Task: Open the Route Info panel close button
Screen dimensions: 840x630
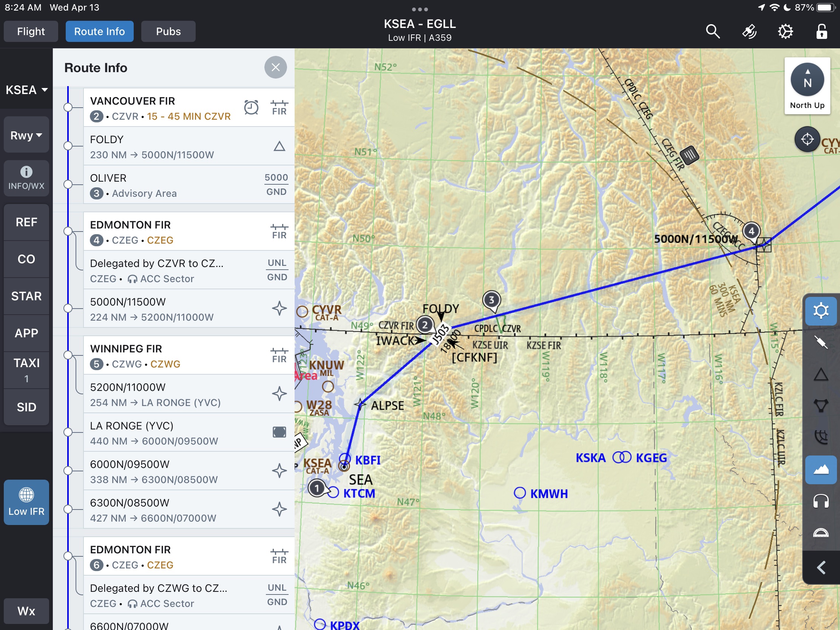Action: [x=276, y=68]
